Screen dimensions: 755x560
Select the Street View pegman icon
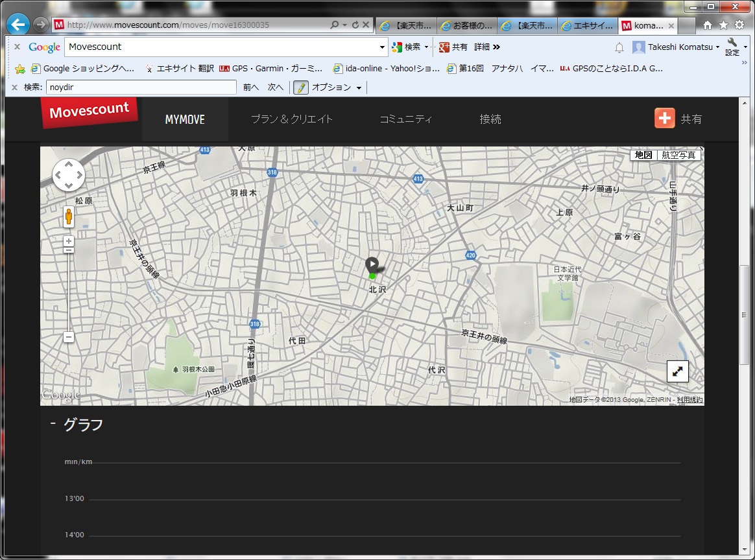pyautogui.click(x=69, y=216)
